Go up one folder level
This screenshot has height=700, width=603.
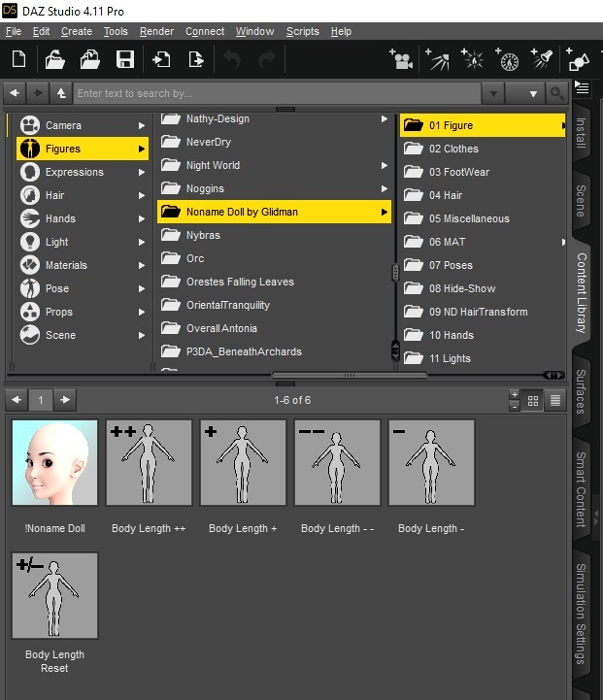61,93
